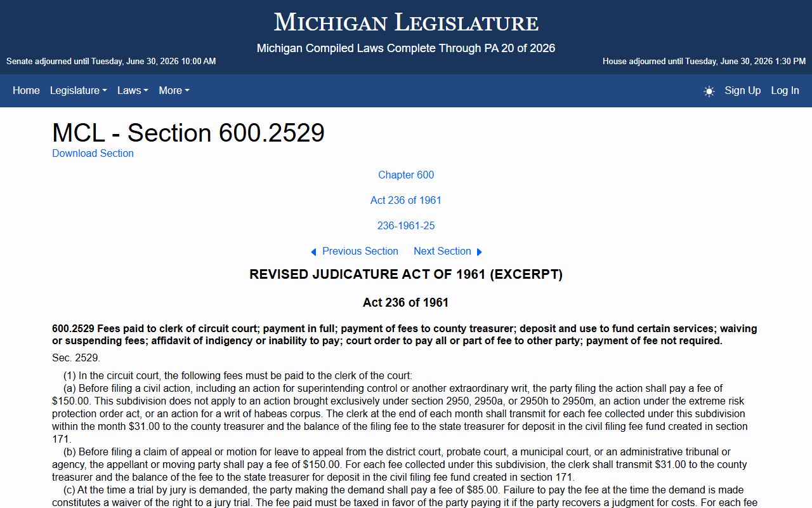The height and width of the screenshot is (508, 812).
Task: Click the Senate adjourned notice text
Action: tap(111, 62)
